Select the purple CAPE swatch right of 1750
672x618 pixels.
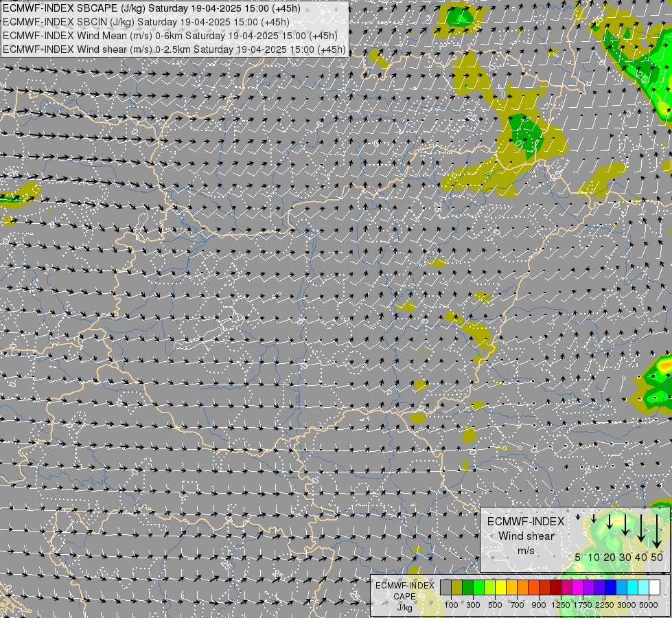point(589,587)
